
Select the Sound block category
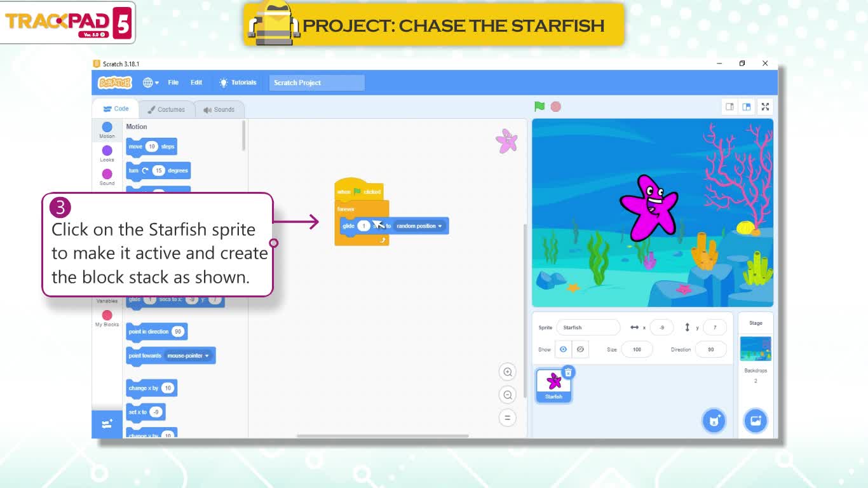[107, 177]
